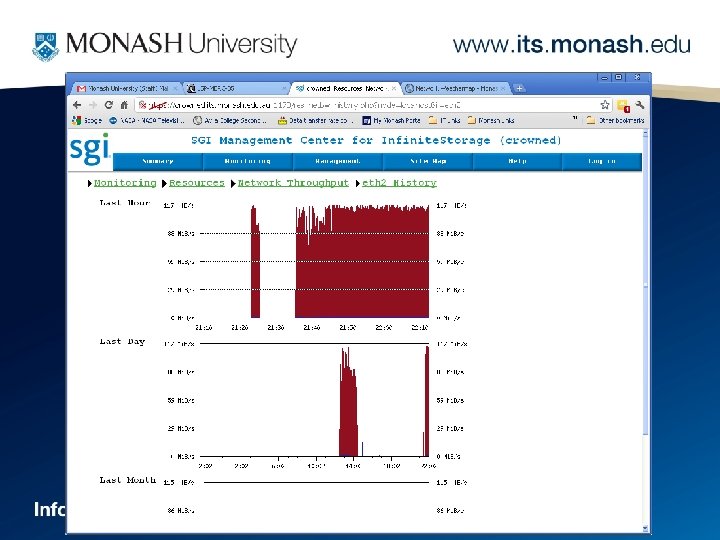Close the Weathermap tab
Screen dimensions: 720x540
coord(503,88)
